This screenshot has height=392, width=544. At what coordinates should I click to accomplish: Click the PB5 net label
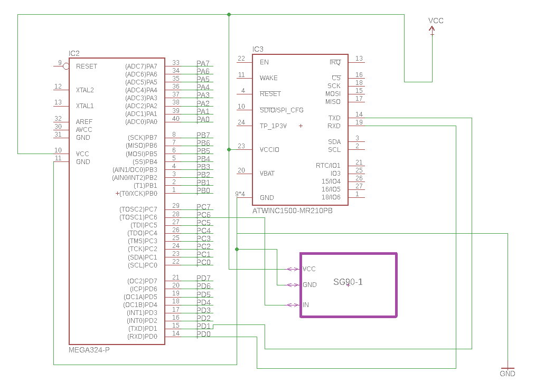[203, 151]
